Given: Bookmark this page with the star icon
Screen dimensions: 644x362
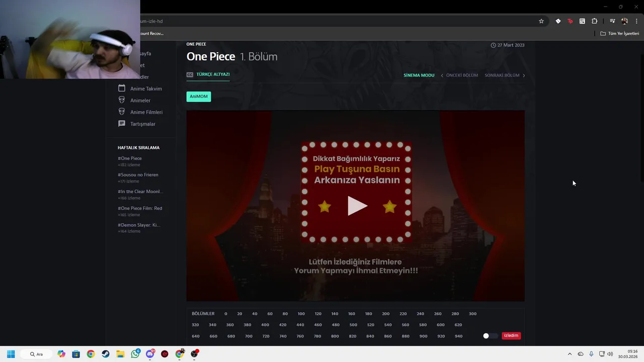Looking at the screenshot, I should [541, 21].
